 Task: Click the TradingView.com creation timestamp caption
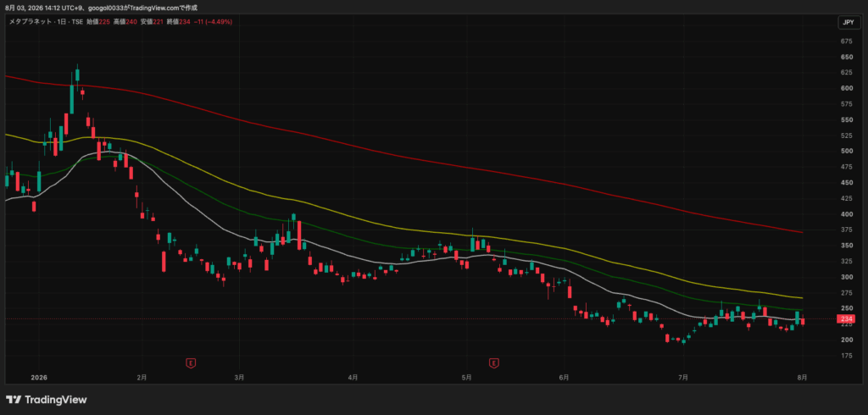(x=101, y=8)
